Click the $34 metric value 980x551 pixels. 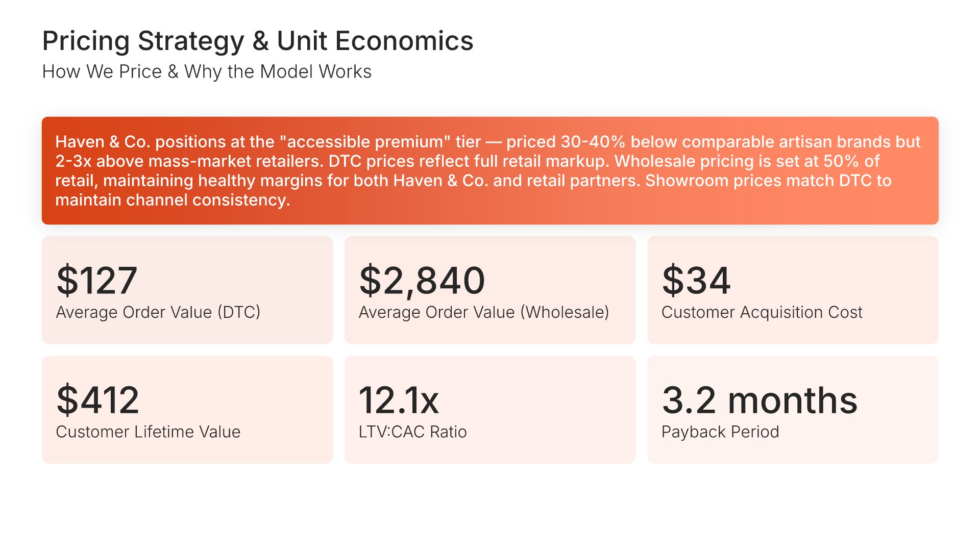pos(696,280)
